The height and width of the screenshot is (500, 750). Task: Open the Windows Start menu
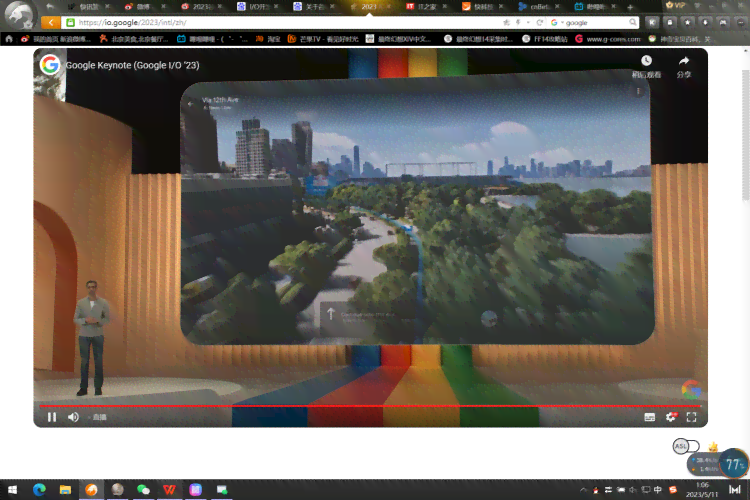pos(12,489)
